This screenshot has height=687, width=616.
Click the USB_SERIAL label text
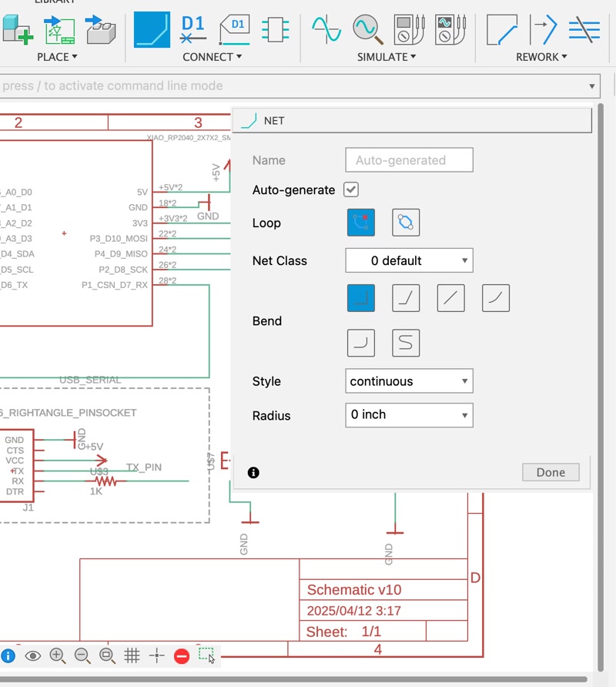[x=90, y=380]
